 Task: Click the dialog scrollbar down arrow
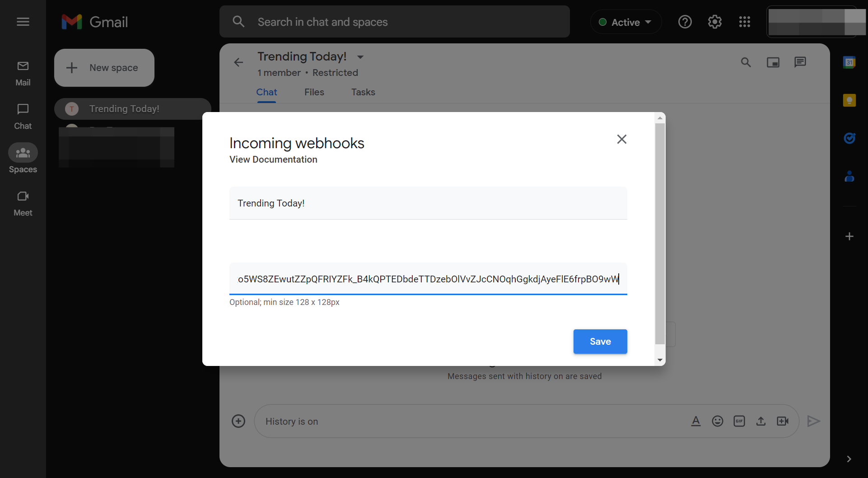pyautogui.click(x=660, y=360)
